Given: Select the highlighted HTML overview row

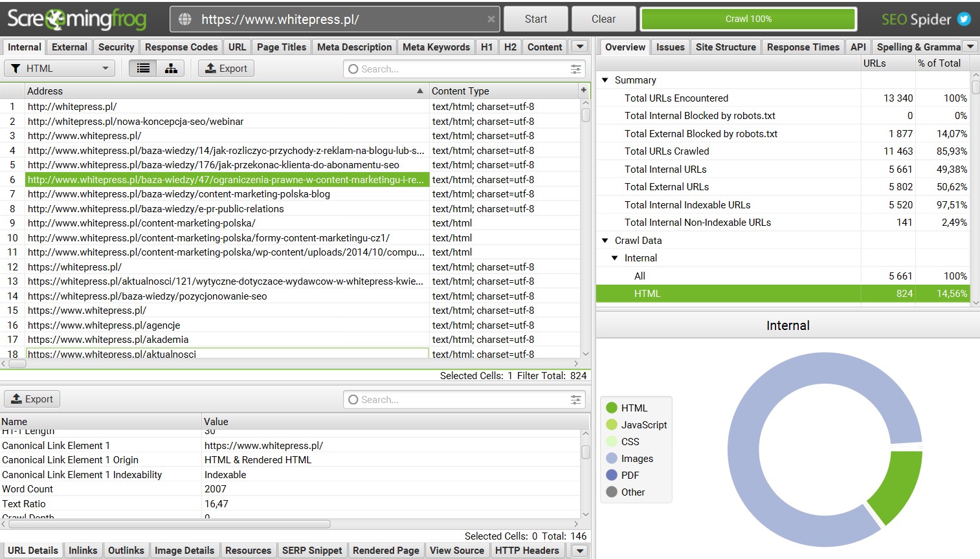Looking at the screenshot, I should click(783, 294).
